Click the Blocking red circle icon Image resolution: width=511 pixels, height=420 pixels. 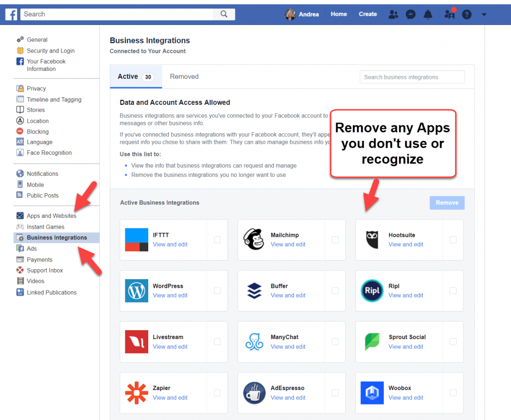click(20, 131)
